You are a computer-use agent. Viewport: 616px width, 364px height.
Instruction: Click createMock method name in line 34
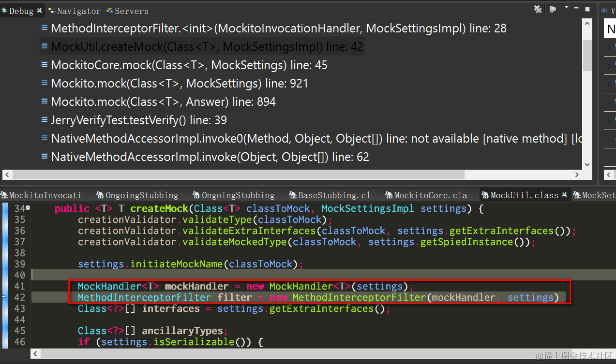point(159,209)
